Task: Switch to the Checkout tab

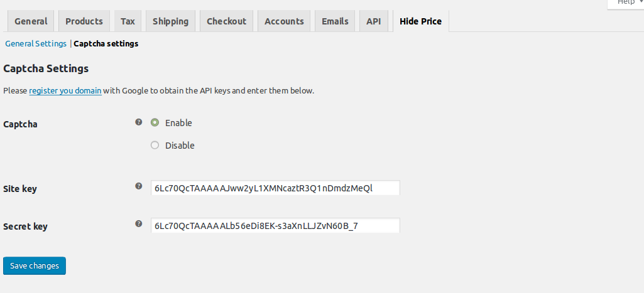Action: tap(226, 21)
